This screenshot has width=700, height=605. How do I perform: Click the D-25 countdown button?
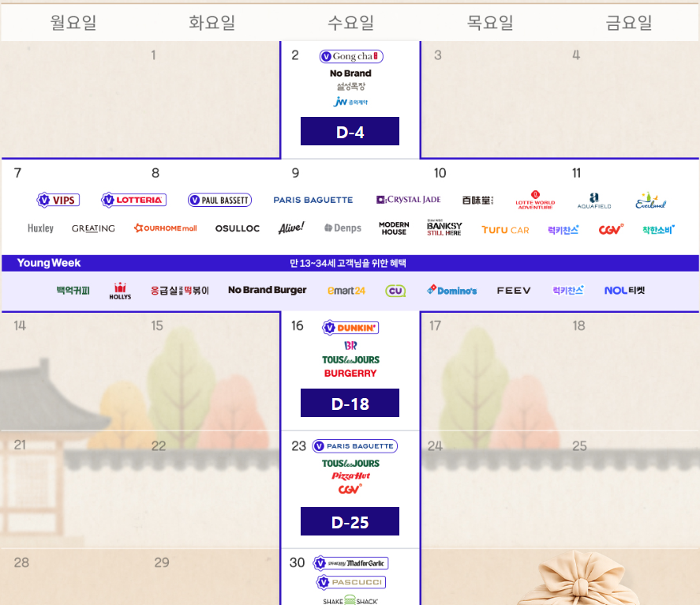click(x=350, y=521)
